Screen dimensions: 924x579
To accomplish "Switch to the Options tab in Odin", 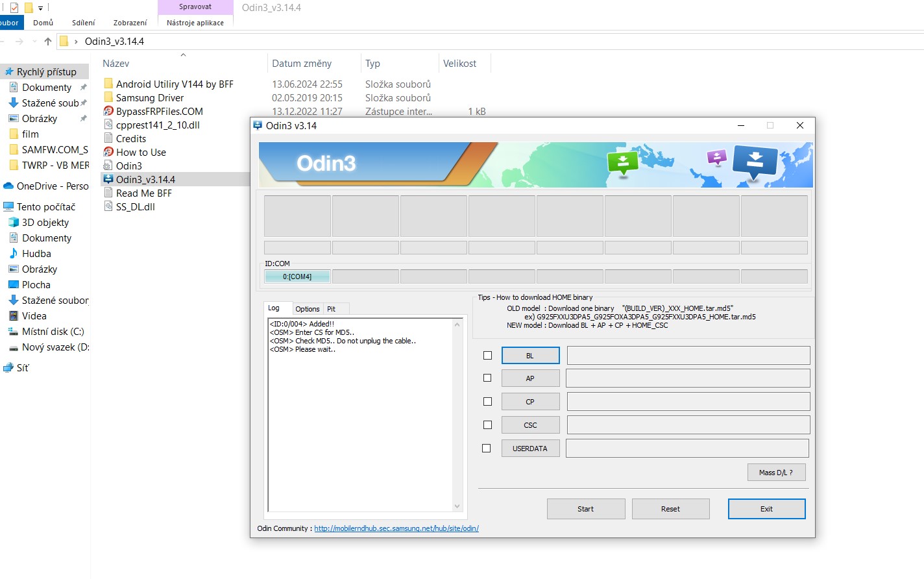I will pos(307,309).
